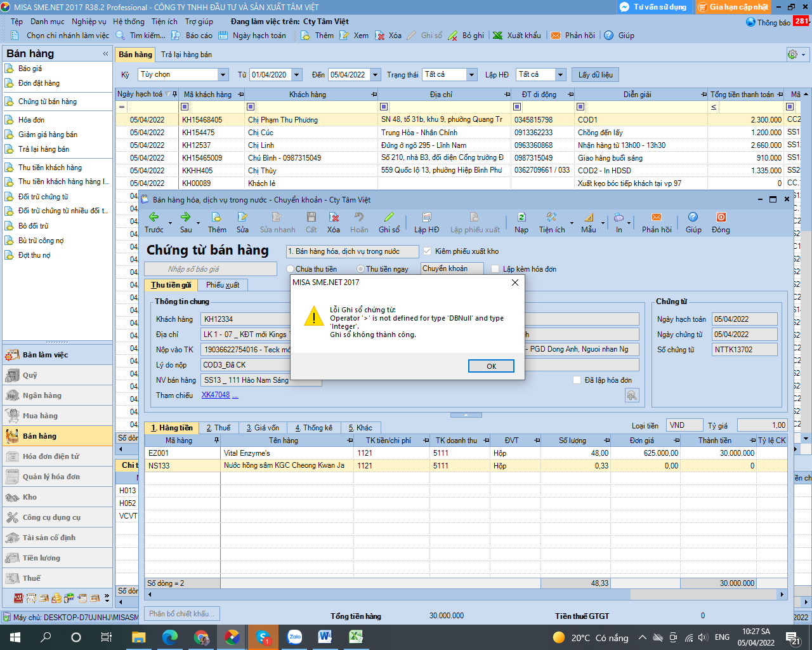The image size is (812, 650).
Task: Click Xuất khẩu export icon in main toolbar
Action: point(498,36)
